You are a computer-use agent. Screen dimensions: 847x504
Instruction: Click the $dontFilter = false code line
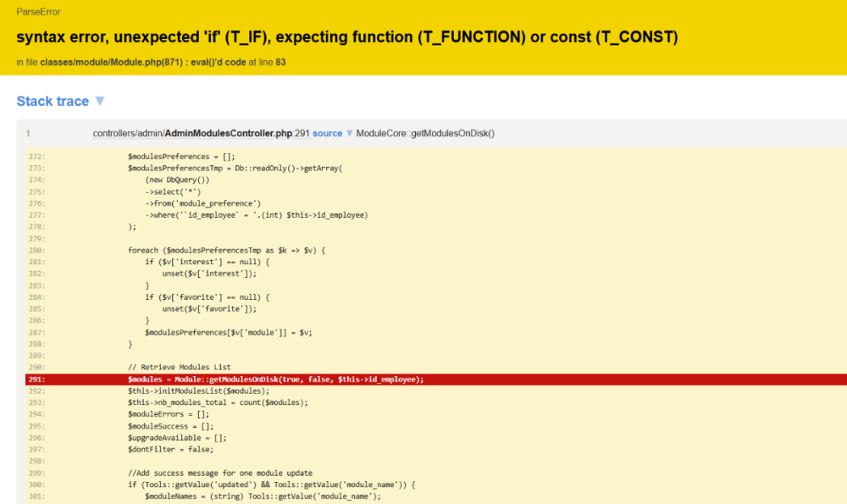[164, 450]
